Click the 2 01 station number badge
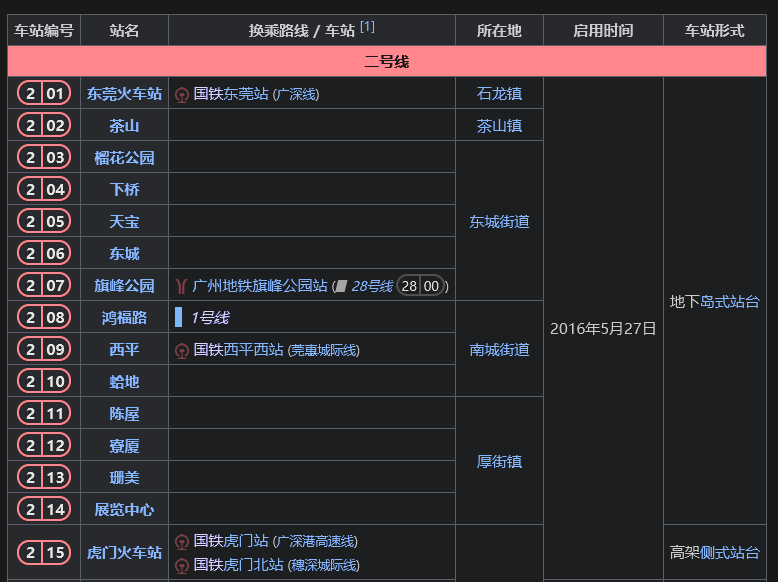The image size is (778, 582). tap(44, 94)
